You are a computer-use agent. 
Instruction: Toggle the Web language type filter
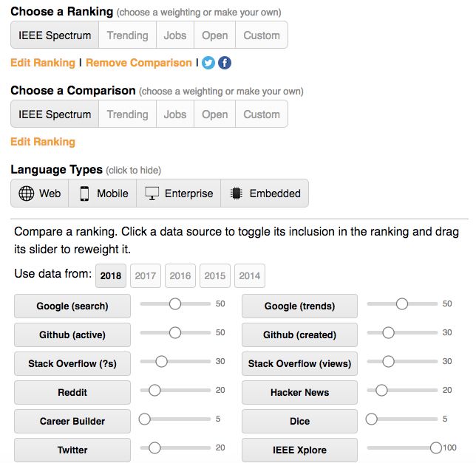[x=40, y=193]
